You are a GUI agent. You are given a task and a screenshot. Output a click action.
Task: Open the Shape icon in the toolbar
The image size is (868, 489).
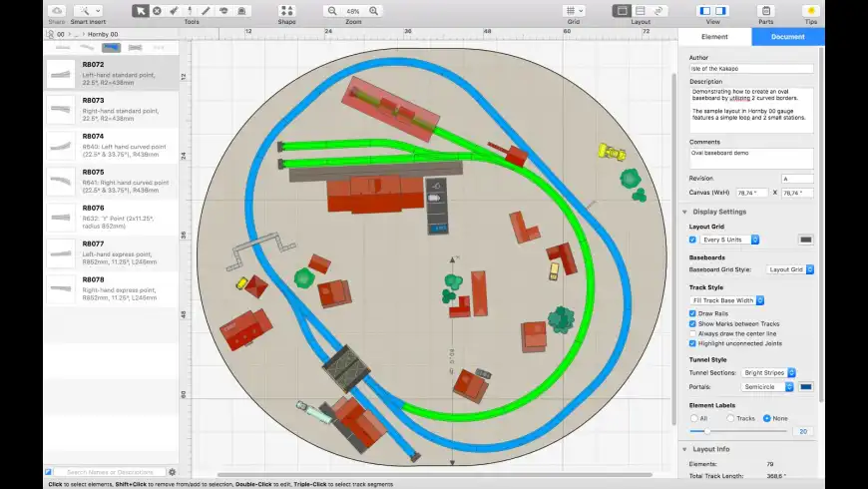286,11
